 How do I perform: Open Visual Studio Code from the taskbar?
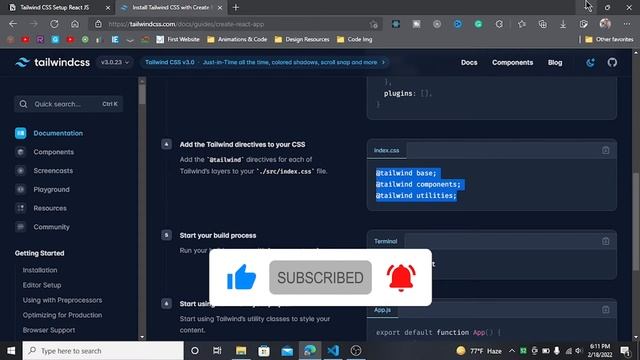click(x=333, y=351)
